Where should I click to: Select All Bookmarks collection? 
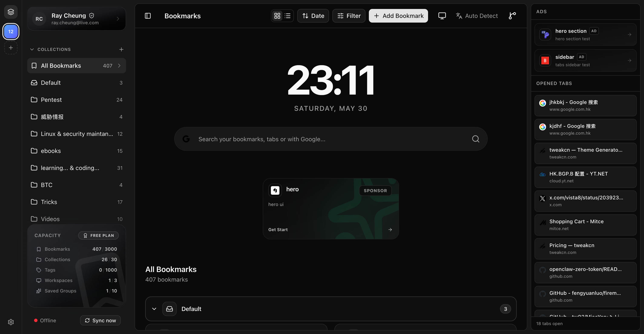76,65
